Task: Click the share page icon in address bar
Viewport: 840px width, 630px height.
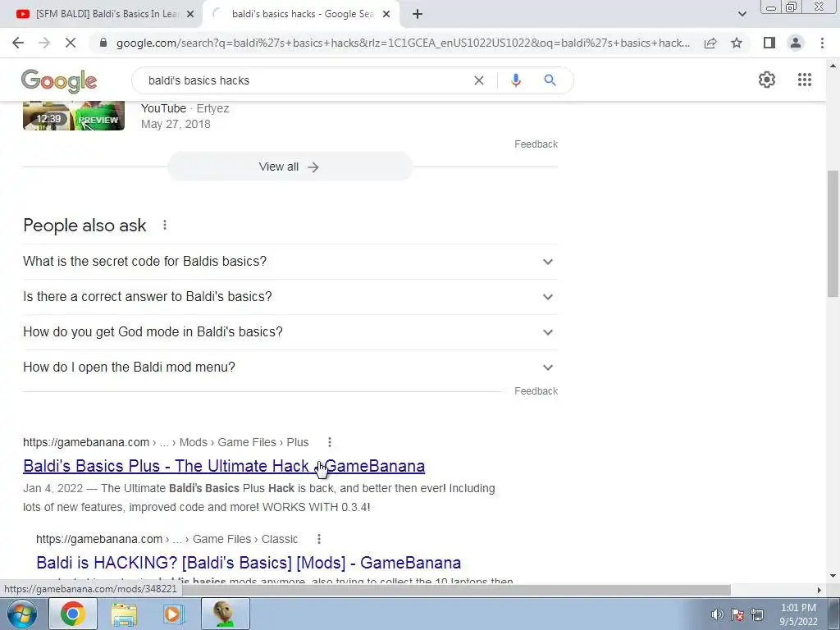Action: [710, 43]
